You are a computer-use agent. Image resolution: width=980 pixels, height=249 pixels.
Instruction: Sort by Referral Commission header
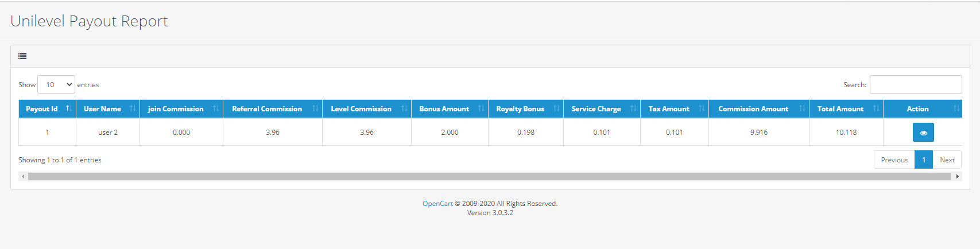coord(272,109)
